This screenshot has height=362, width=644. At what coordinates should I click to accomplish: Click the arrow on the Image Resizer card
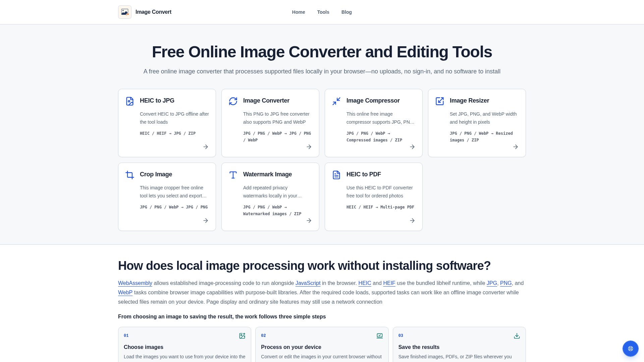[x=516, y=147]
